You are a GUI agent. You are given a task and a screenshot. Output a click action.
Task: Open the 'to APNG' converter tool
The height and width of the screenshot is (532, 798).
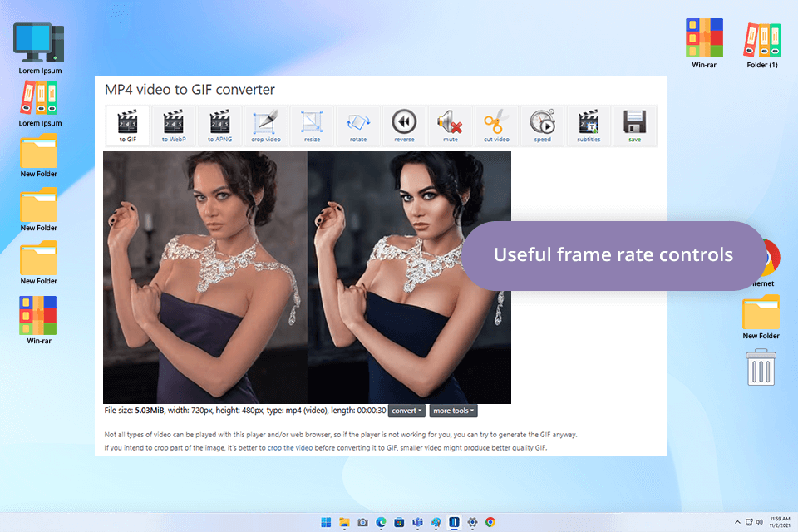click(219, 126)
